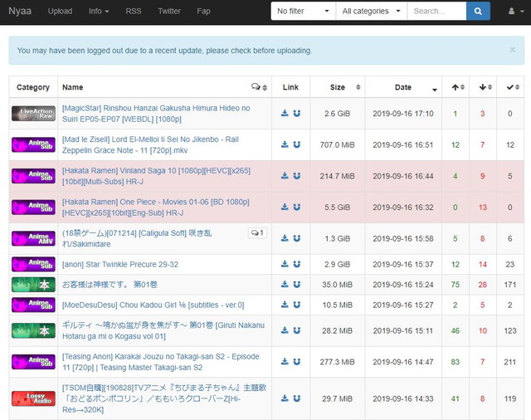Click the Lossy Audio category badge
Image resolution: width=531 pixels, height=420 pixels.
pyautogui.click(x=33, y=398)
